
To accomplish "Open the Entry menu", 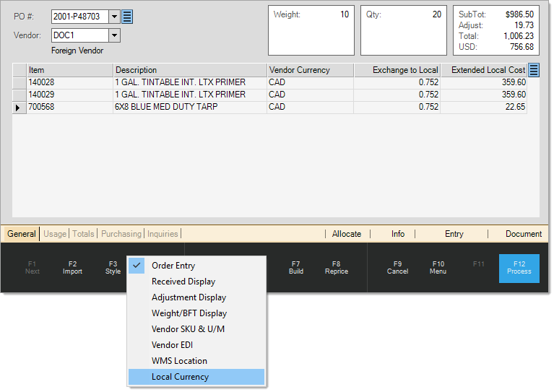I will tap(454, 234).
